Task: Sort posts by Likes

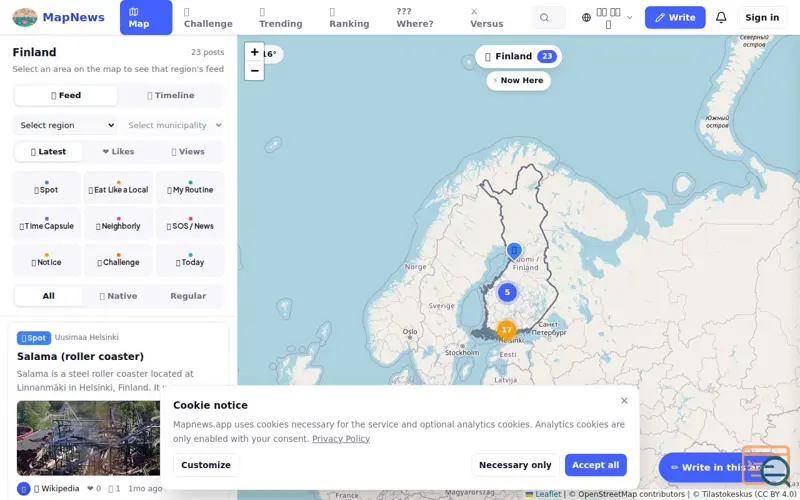Action: point(118,152)
